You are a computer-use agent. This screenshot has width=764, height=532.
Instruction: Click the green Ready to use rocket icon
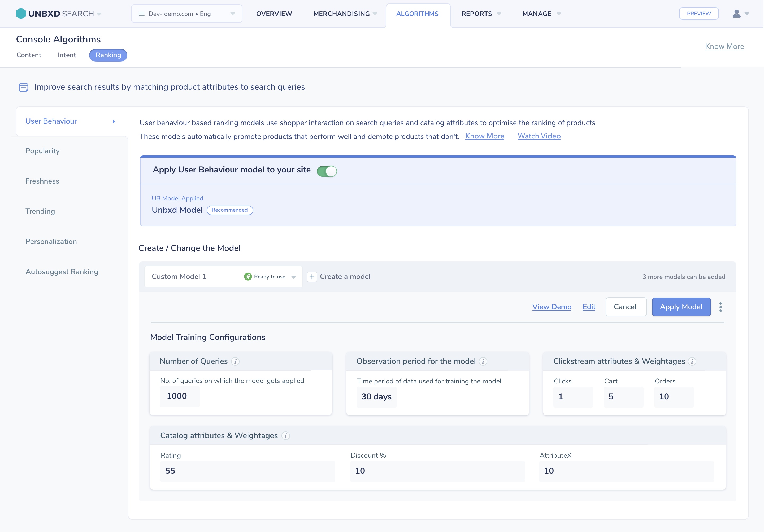point(248,277)
